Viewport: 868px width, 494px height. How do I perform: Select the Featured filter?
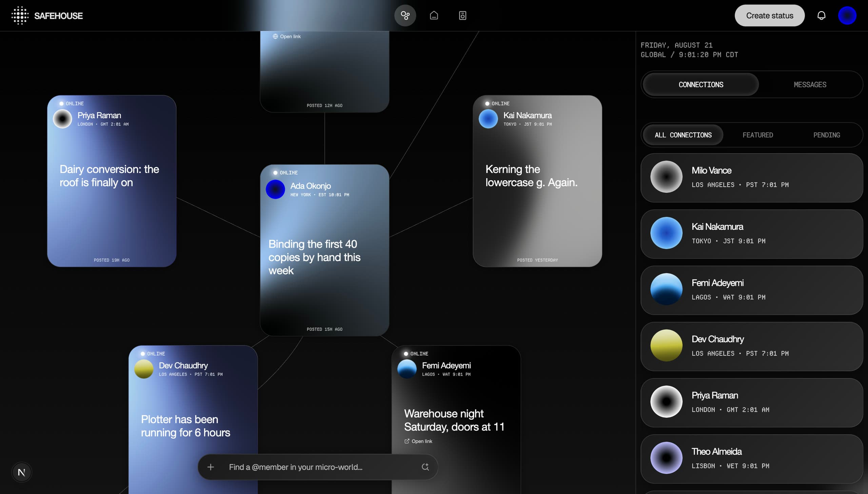(x=758, y=135)
